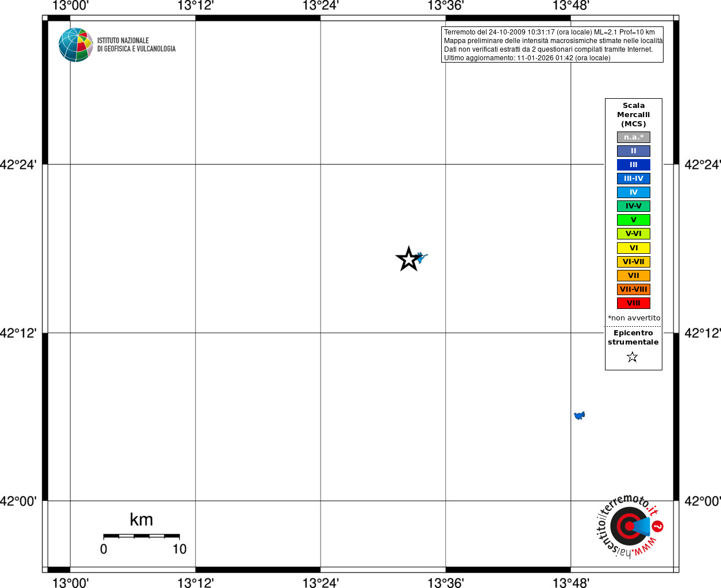
Task: Click the bottom 13°36' longitude label
Action: coord(445,583)
